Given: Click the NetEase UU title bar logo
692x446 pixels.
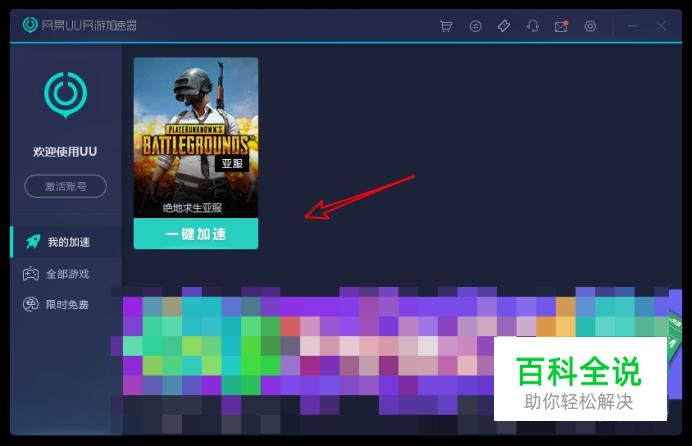Looking at the screenshot, I should click(x=30, y=25).
